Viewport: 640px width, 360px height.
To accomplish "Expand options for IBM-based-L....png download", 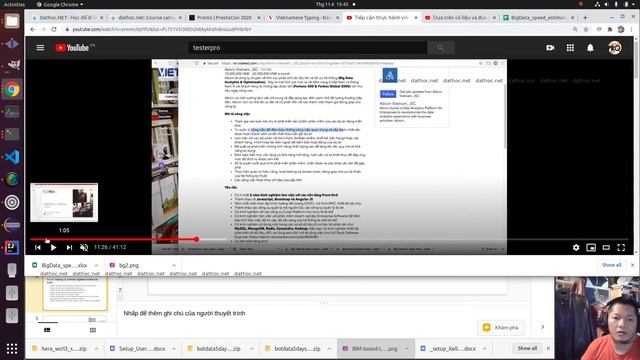I will [x=407, y=349].
